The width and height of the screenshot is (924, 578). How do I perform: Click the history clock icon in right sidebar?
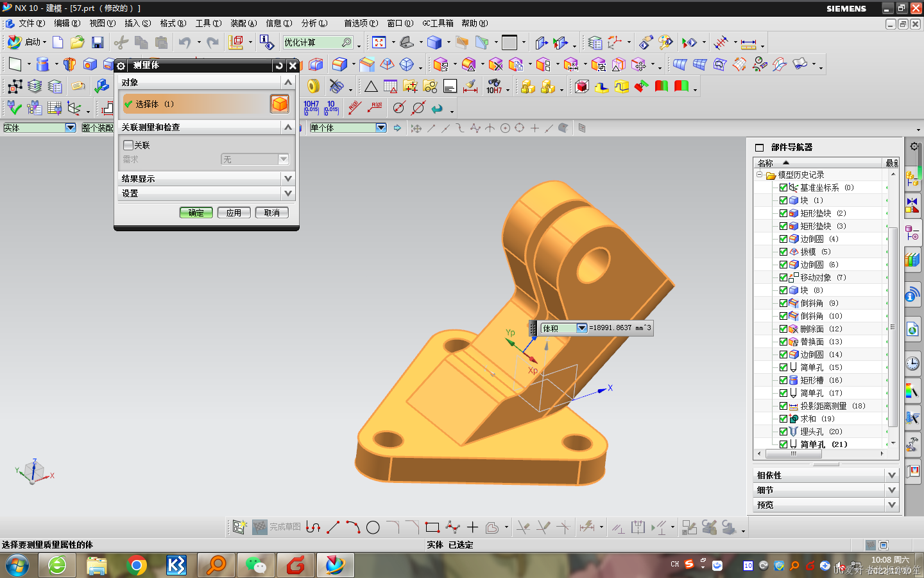(912, 363)
